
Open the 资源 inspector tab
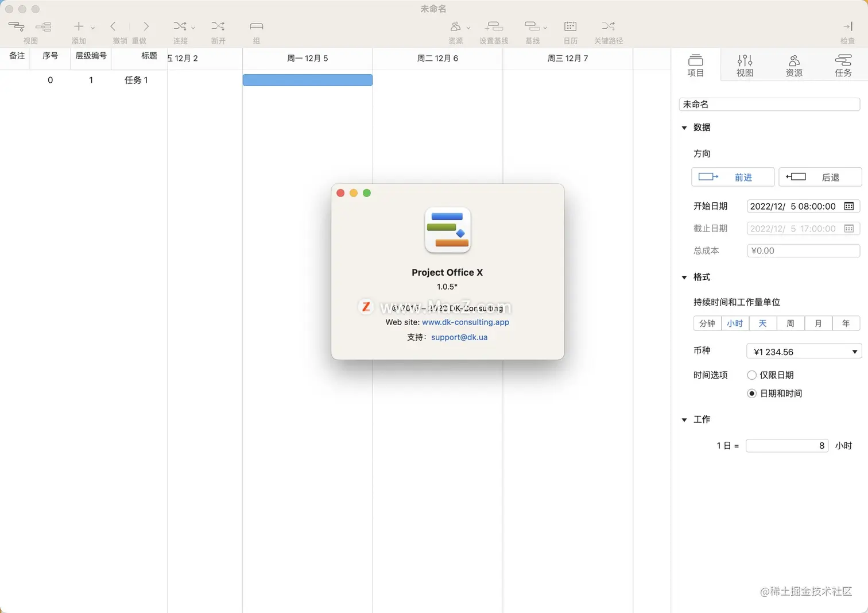795,65
